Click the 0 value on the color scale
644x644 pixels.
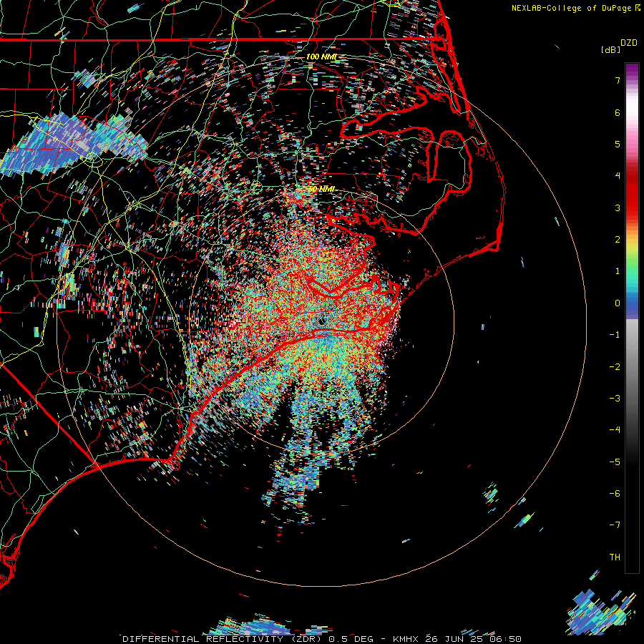(x=618, y=303)
